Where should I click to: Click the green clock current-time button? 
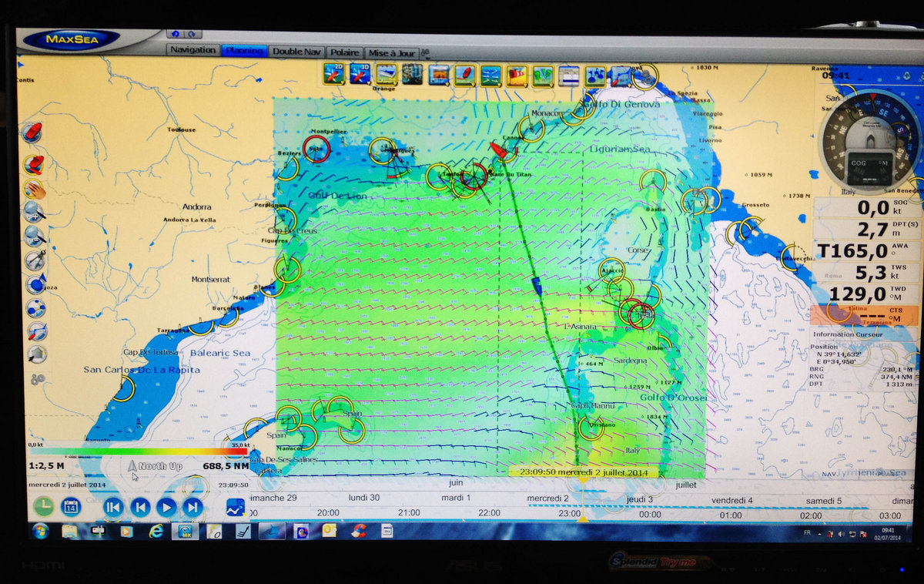(x=43, y=506)
